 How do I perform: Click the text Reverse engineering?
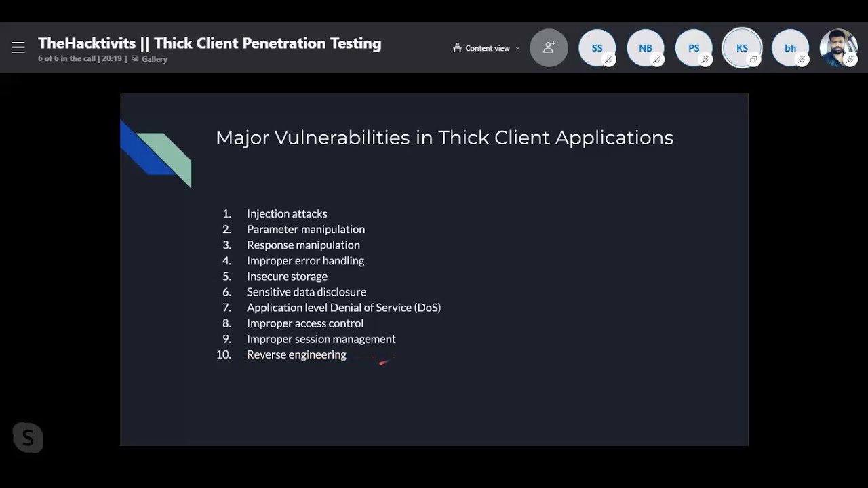(x=296, y=354)
